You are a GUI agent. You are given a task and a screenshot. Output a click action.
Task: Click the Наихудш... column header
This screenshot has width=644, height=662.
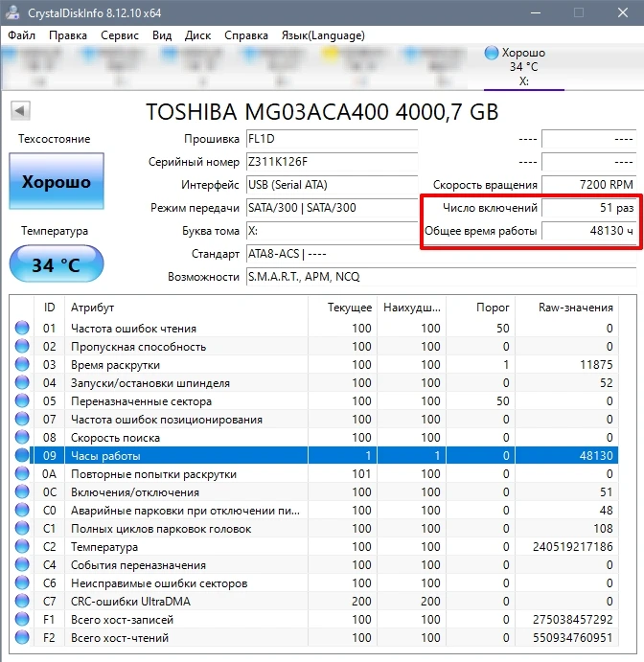tap(412, 308)
